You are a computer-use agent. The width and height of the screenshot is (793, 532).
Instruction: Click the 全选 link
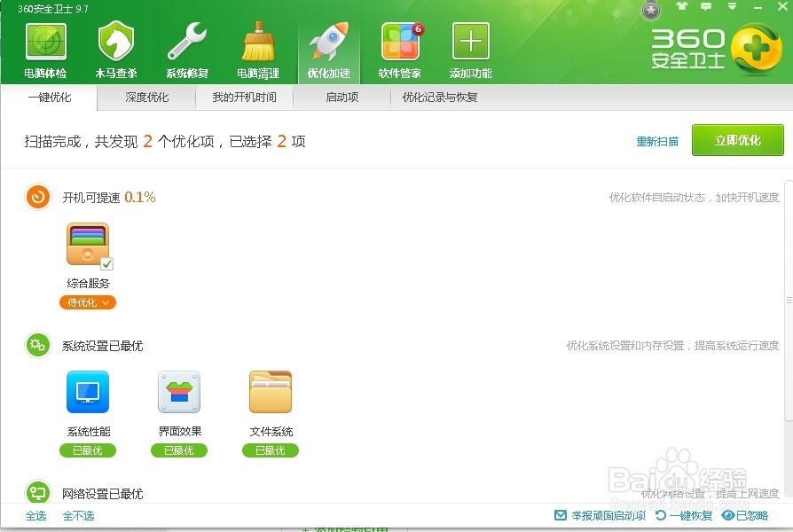tap(35, 516)
